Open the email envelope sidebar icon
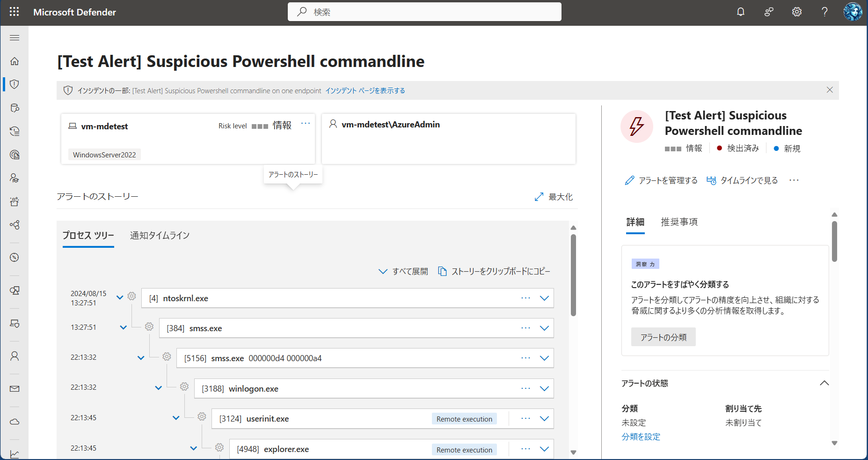This screenshot has height=460, width=868. point(15,389)
